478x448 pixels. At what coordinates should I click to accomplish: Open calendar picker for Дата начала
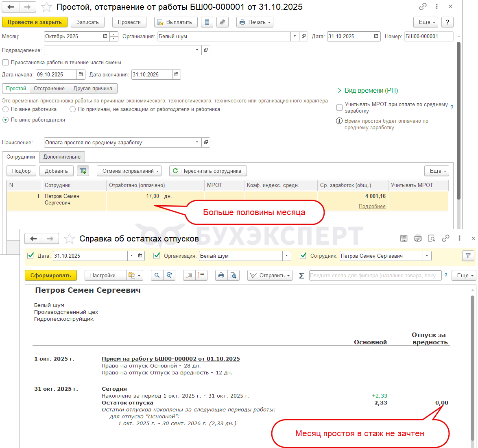point(81,74)
